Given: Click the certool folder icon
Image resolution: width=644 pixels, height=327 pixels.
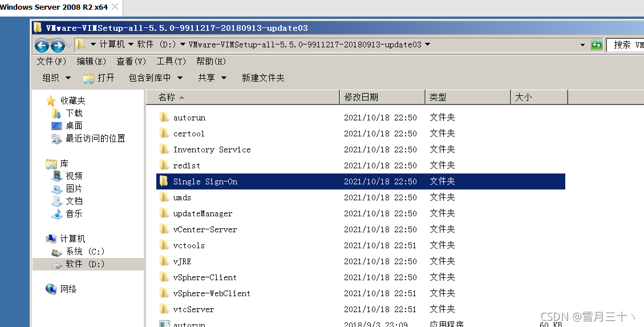Looking at the screenshot, I should [x=164, y=133].
